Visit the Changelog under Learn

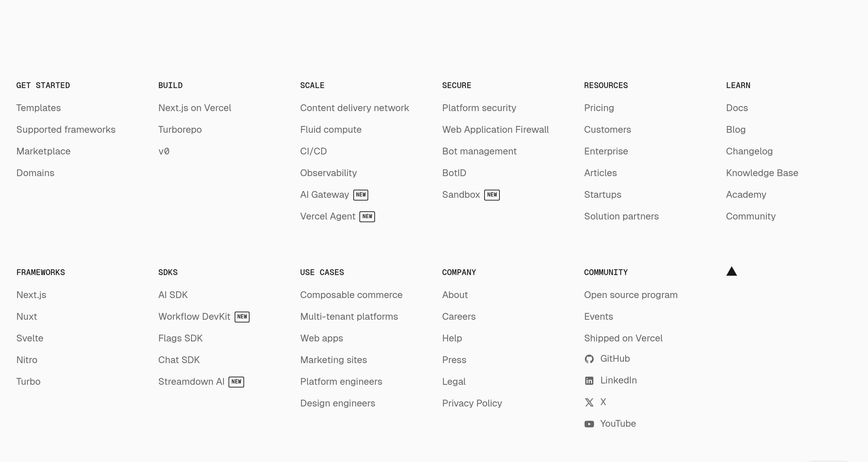pyautogui.click(x=749, y=151)
